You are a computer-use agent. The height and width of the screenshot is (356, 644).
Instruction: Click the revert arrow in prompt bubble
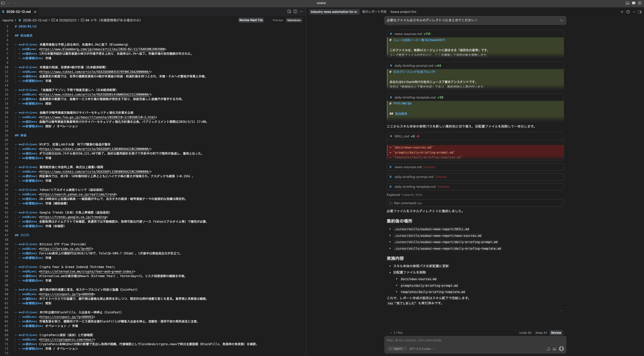pos(561,21)
